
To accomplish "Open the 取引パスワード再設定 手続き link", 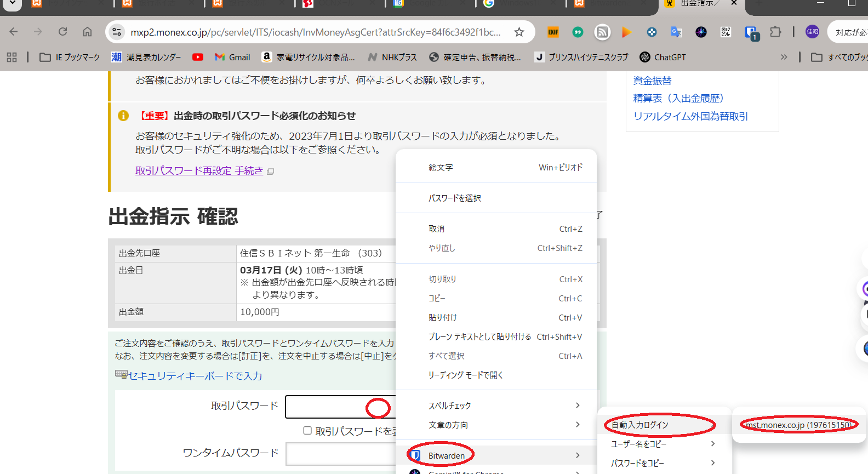I will 199,171.
